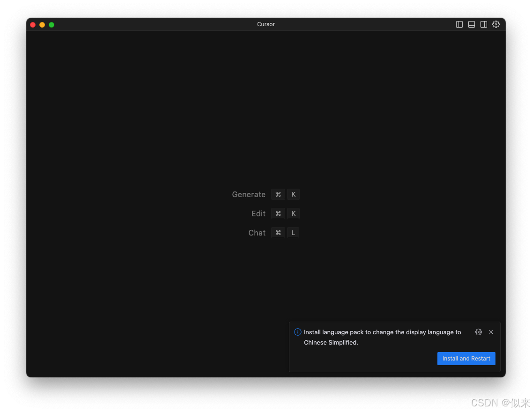This screenshot has width=532, height=412.
Task: Click the command key in Generate row
Action: 278,194
